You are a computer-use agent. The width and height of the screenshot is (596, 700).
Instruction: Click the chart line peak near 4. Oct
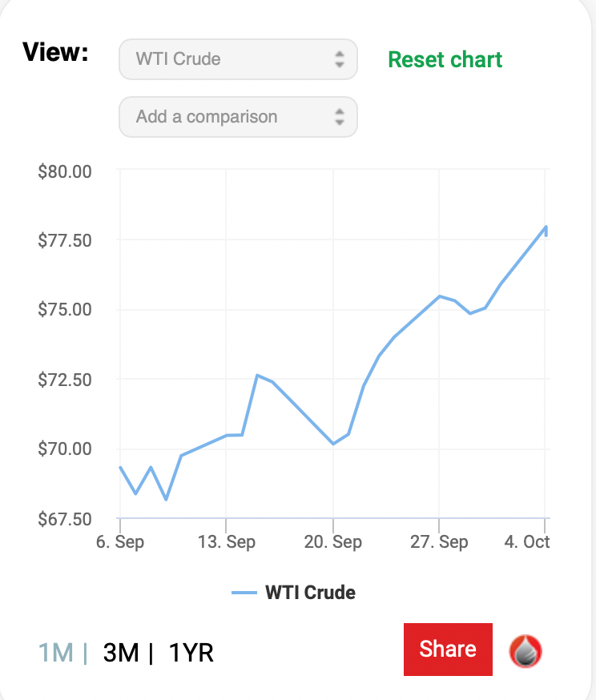(546, 227)
